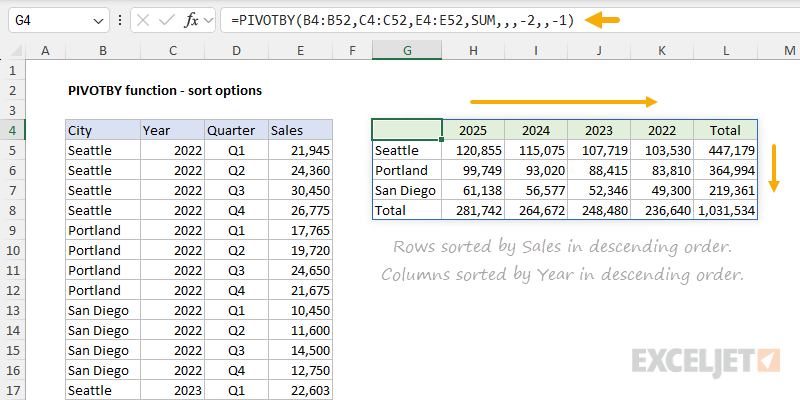Select grand total cell 1,031,534
Screen dimensions: 800x400
[726, 210]
